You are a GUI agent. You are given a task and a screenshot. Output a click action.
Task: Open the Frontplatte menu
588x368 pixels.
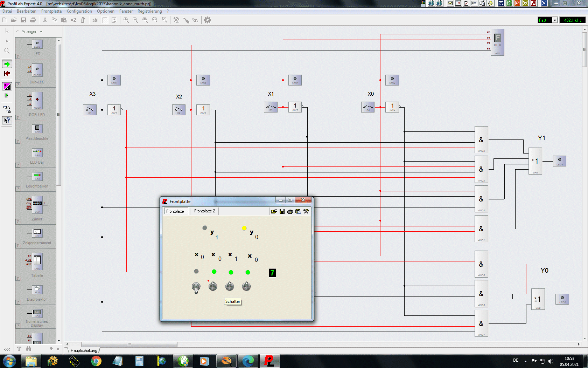click(x=51, y=11)
